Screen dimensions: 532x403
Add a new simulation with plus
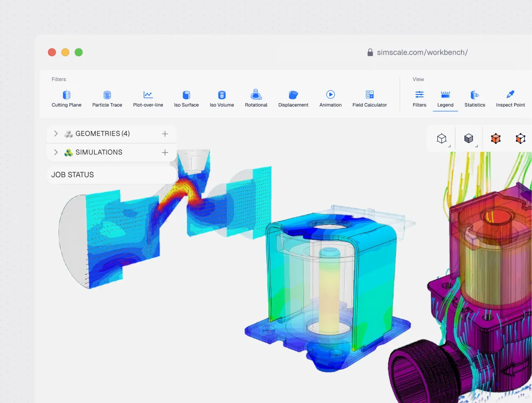point(165,153)
